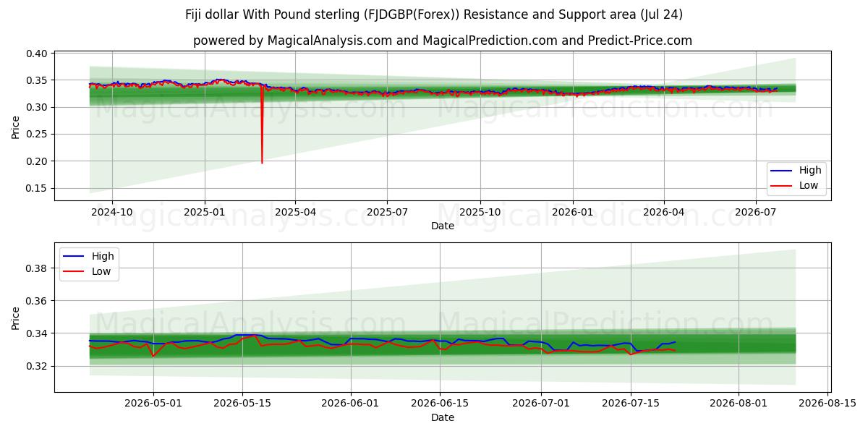The width and height of the screenshot is (868, 434).
Task: Click the '2026-06-15' x-axis label
Action: tap(440, 404)
